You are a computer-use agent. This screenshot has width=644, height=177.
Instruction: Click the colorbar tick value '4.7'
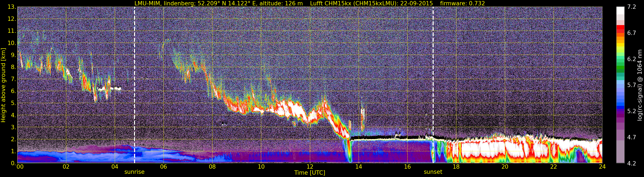(632, 137)
